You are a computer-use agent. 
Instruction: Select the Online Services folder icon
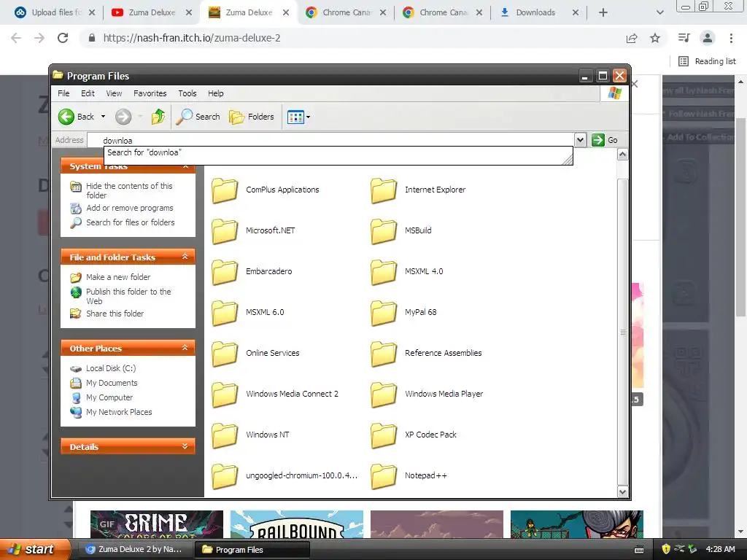(225, 354)
